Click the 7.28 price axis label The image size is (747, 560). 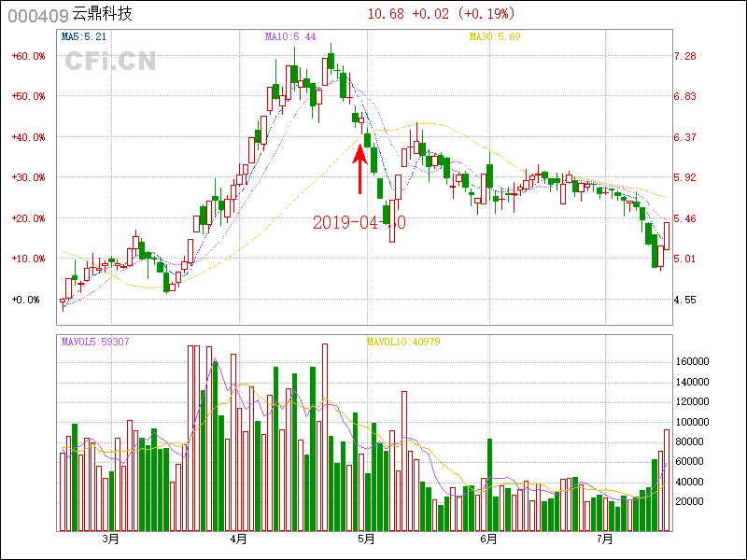tap(685, 56)
